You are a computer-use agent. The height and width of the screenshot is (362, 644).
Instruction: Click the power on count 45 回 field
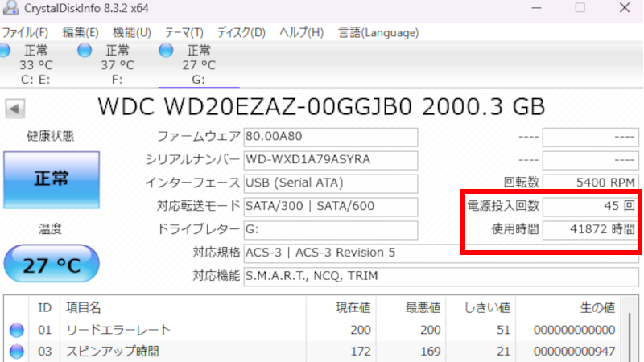591,207
